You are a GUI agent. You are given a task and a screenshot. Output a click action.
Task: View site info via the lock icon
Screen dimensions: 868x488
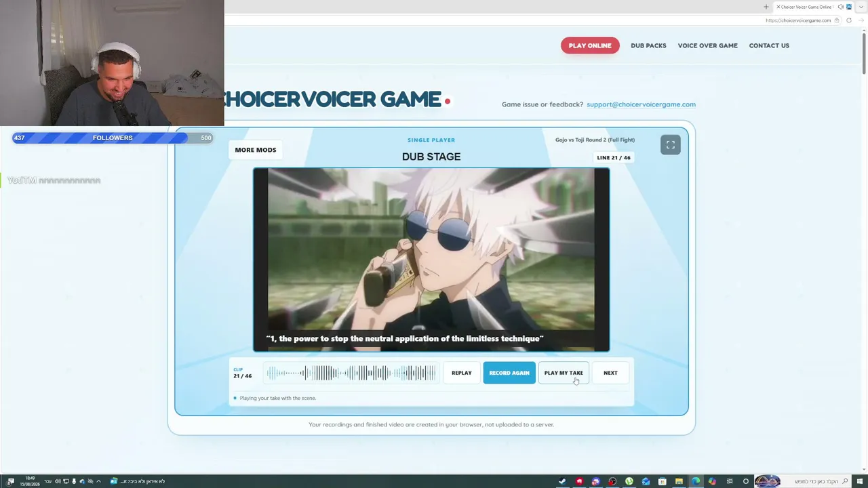tap(837, 20)
